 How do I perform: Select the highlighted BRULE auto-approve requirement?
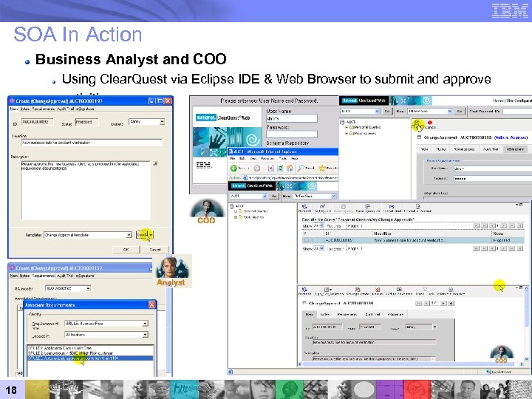90,358
